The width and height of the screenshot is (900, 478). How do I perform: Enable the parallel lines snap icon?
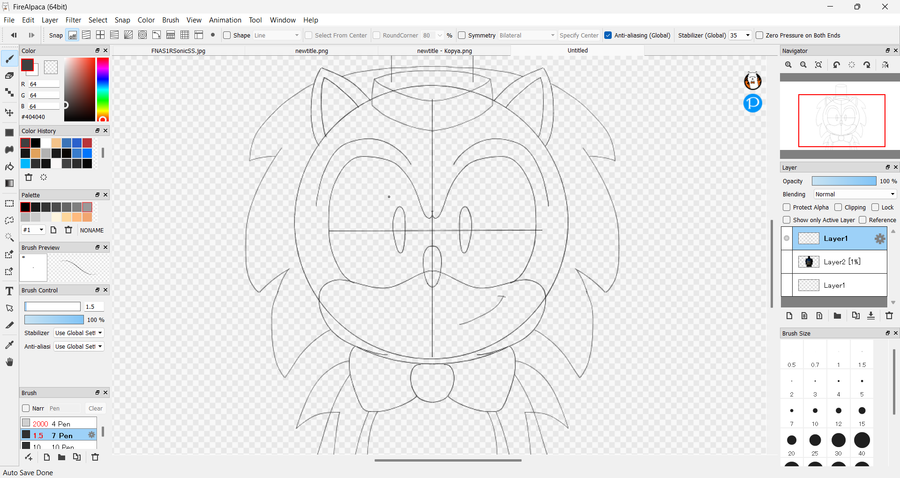tap(86, 35)
